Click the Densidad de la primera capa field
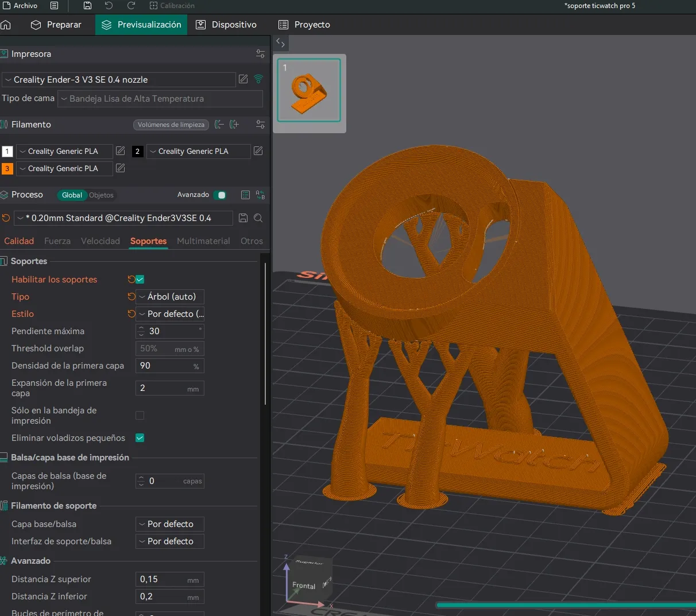Viewport: 696px width, 616px height. [x=170, y=366]
